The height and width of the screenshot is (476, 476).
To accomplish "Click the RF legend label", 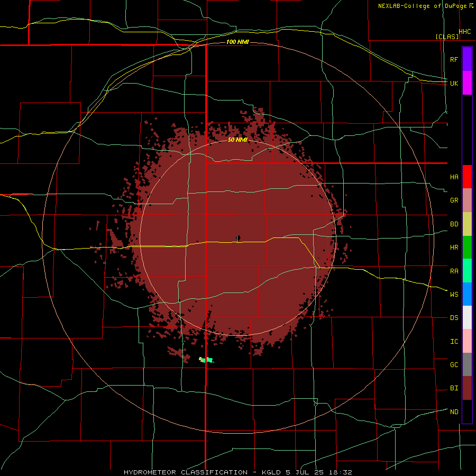I will [x=454, y=59].
